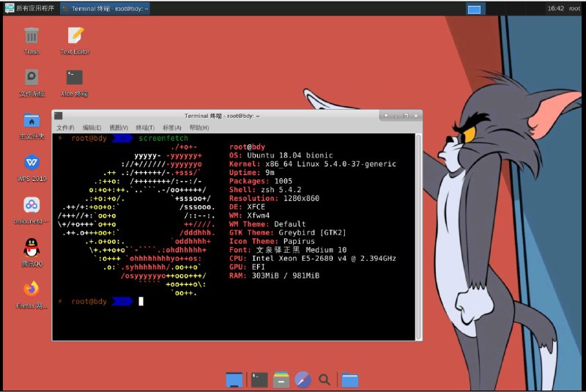
Task: Open the file manager drawer icon in dock
Action: [x=281, y=380]
